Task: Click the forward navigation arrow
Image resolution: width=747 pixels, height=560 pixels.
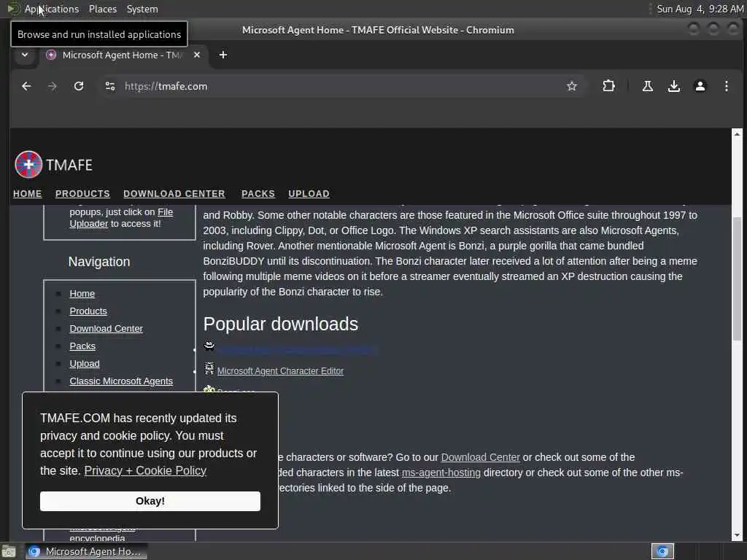Action: tap(53, 86)
